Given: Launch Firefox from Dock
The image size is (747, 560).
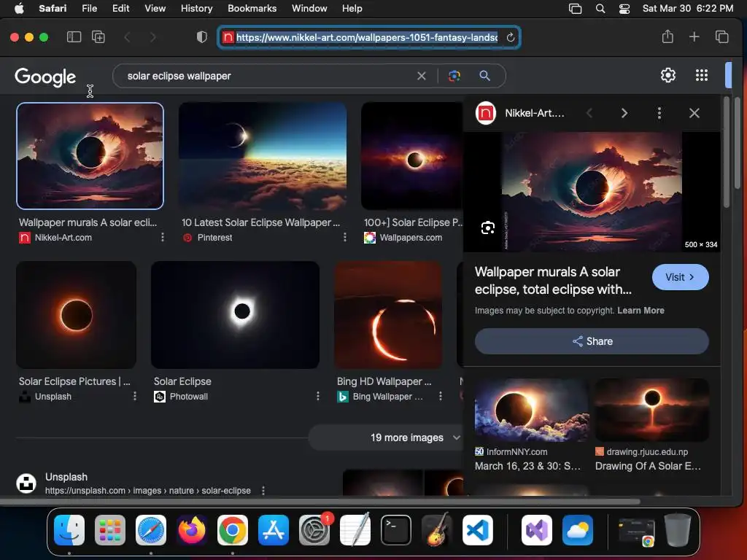Looking at the screenshot, I should click(x=192, y=529).
